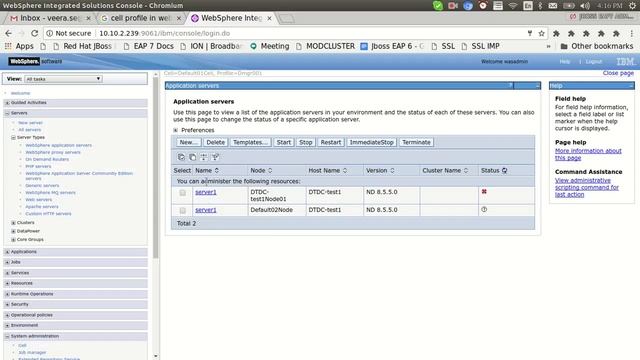This screenshot has height=360, width=640.
Task: Expand the Environment navigation section
Action: (x=7, y=325)
